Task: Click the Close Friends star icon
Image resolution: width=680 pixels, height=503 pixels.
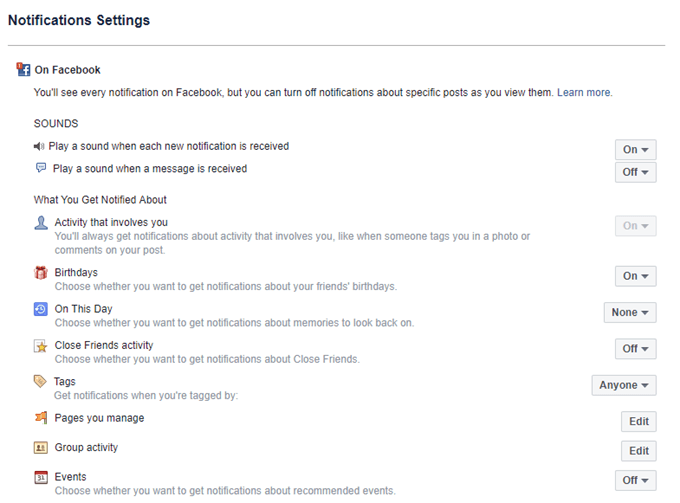Action: [41, 346]
